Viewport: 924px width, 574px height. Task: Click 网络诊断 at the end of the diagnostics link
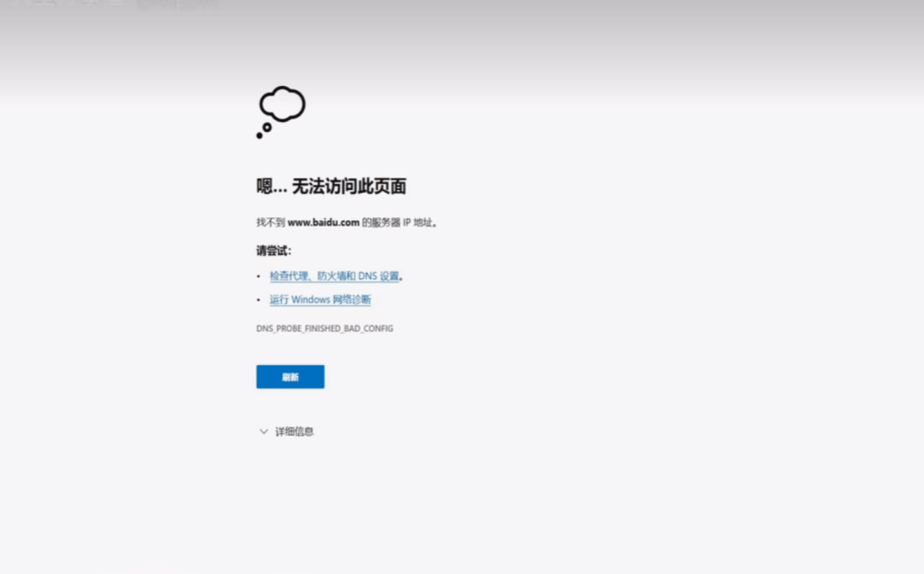point(352,300)
